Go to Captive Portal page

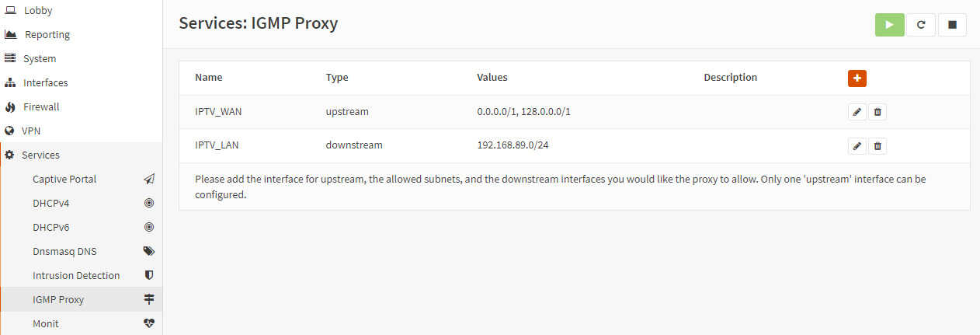[64, 180]
